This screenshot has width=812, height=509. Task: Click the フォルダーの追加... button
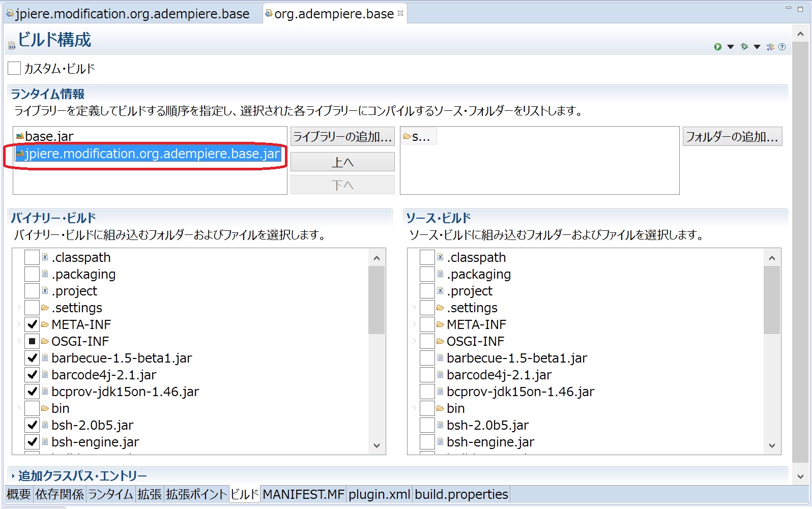coord(732,136)
